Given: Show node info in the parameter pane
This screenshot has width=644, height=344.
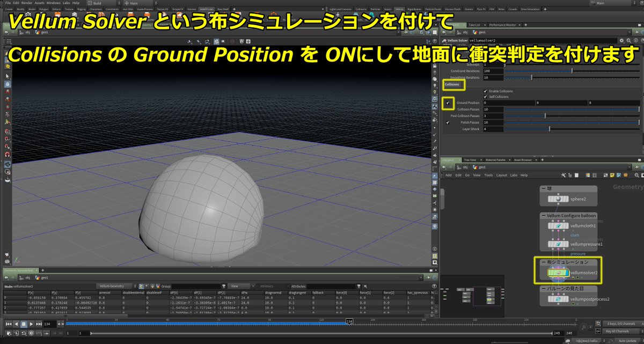Looking at the screenshot, I should coord(635,40).
